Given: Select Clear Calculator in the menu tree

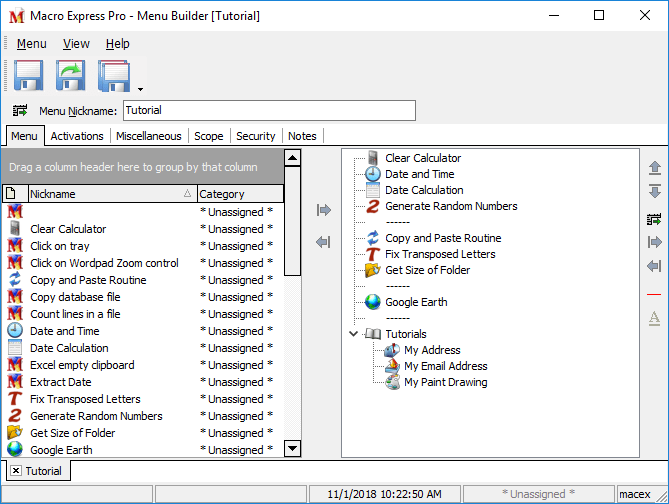Looking at the screenshot, I should pos(423,158).
